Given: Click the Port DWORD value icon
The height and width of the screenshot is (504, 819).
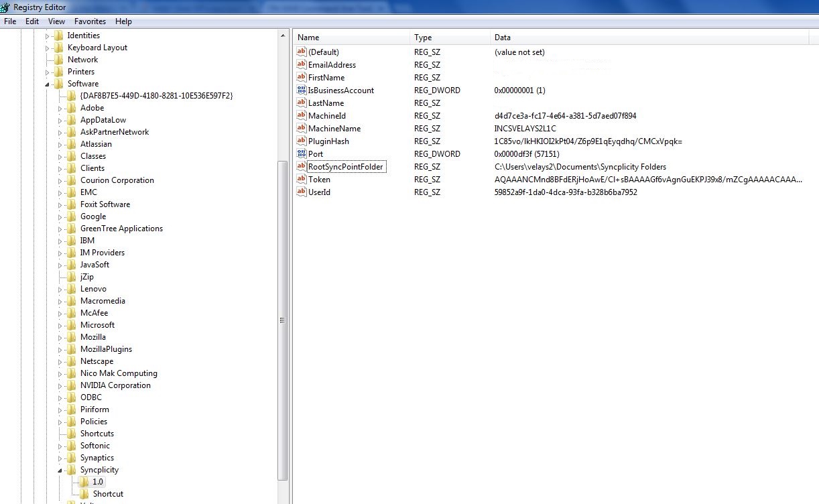Looking at the screenshot, I should pyautogui.click(x=301, y=154).
